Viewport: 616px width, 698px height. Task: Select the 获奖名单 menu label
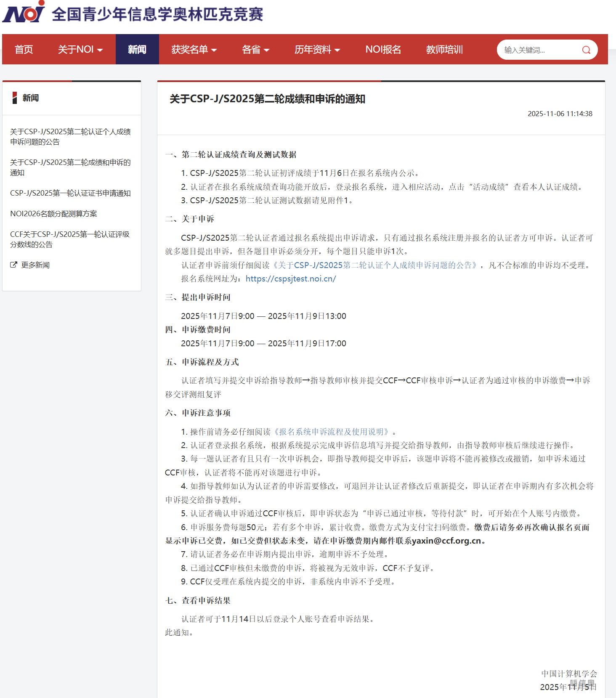click(x=190, y=49)
